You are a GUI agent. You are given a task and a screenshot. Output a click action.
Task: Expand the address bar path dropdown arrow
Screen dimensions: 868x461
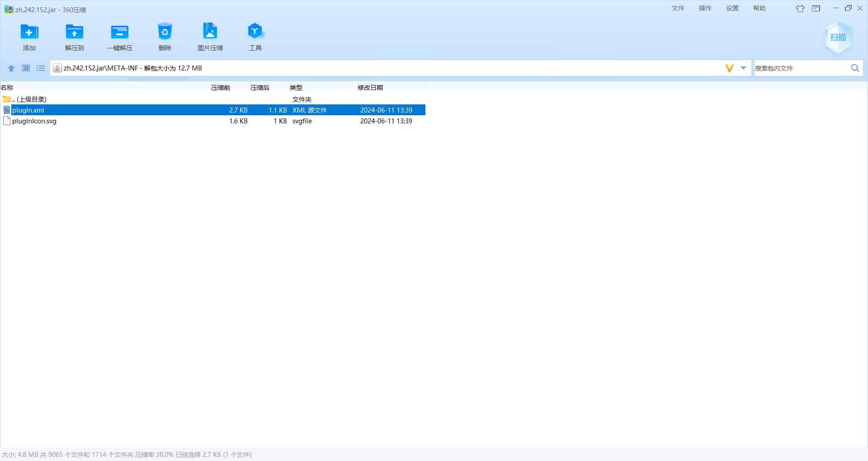tap(743, 68)
